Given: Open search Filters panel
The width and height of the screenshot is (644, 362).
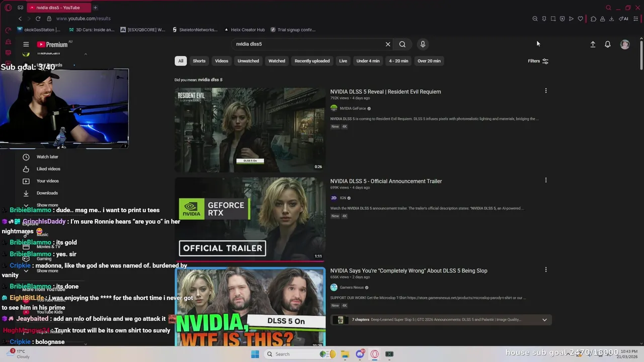Looking at the screenshot, I should pyautogui.click(x=538, y=61).
